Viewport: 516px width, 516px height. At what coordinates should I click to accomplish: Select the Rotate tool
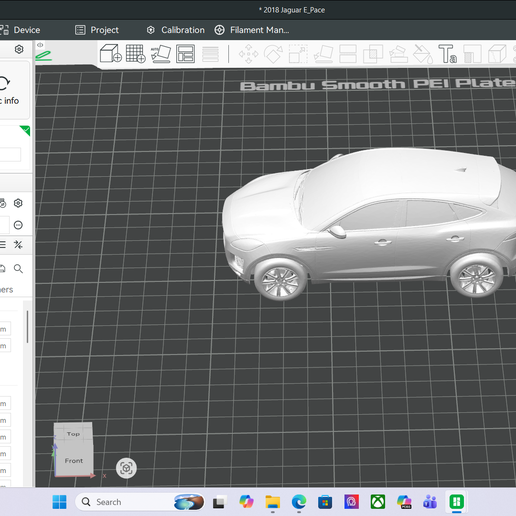(273, 54)
